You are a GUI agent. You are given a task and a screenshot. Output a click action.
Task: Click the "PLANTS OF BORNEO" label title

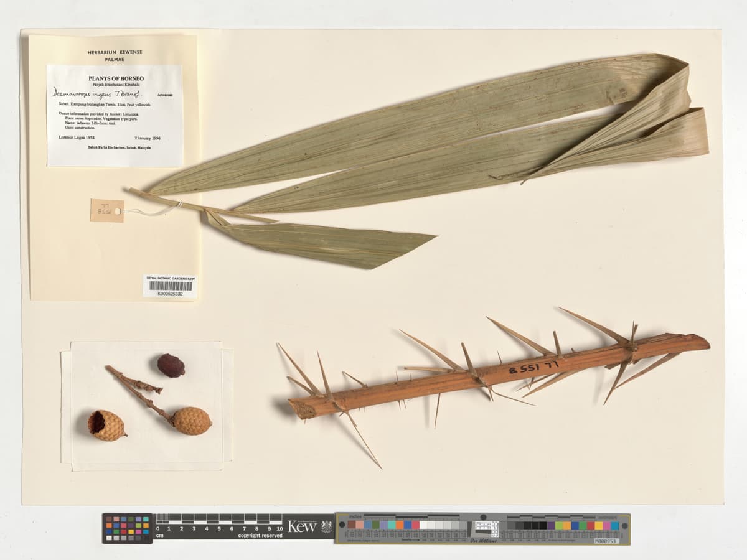(x=115, y=78)
